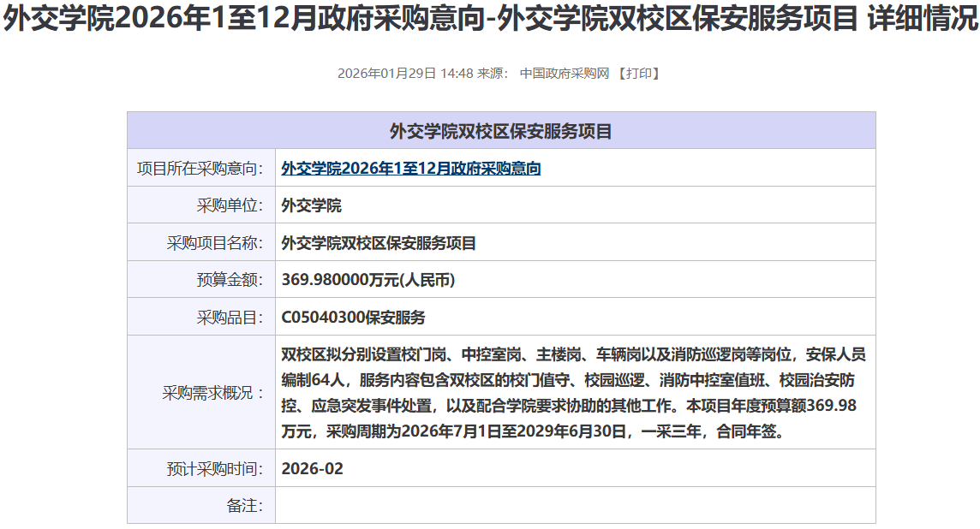Click the page title heading at the top
Screen dimensions: 980x529
[x=490, y=21]
